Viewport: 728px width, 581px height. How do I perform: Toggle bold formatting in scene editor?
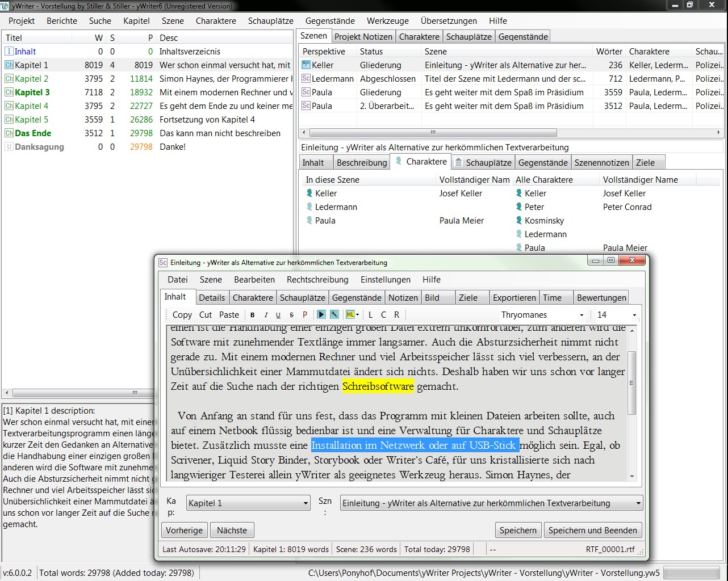252,315
